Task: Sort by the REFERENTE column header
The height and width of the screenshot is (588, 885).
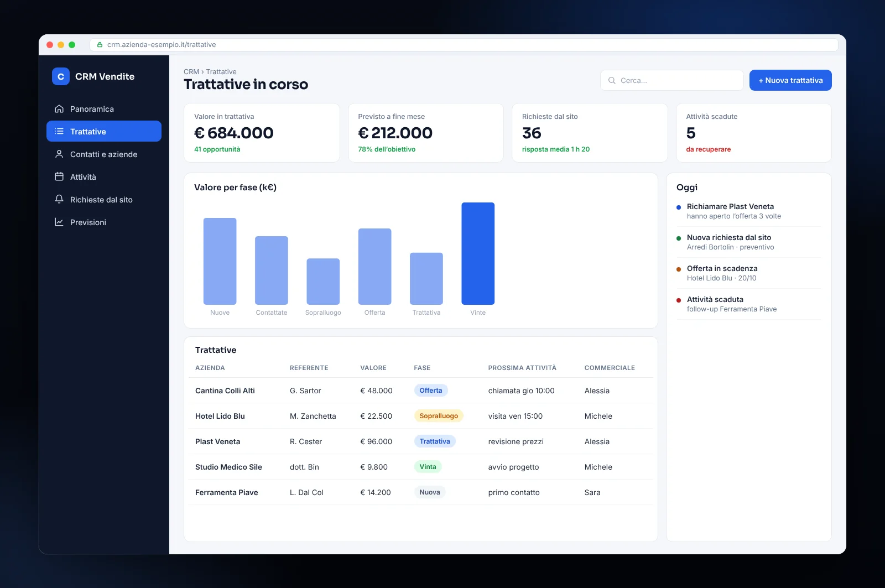Action: (309, 368)
